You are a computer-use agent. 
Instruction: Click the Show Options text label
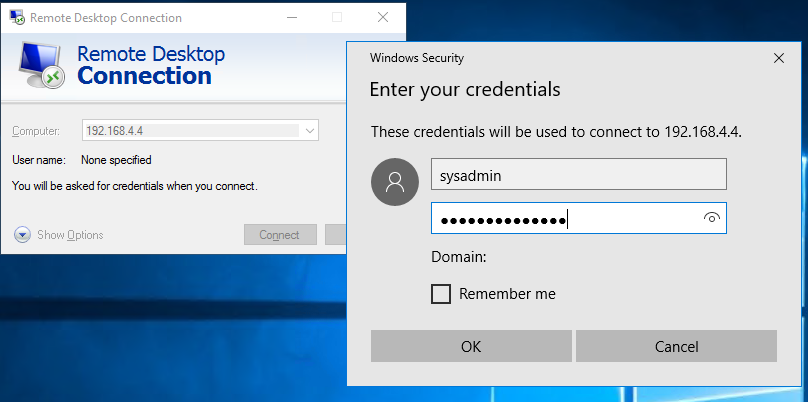tap(70, 235)
